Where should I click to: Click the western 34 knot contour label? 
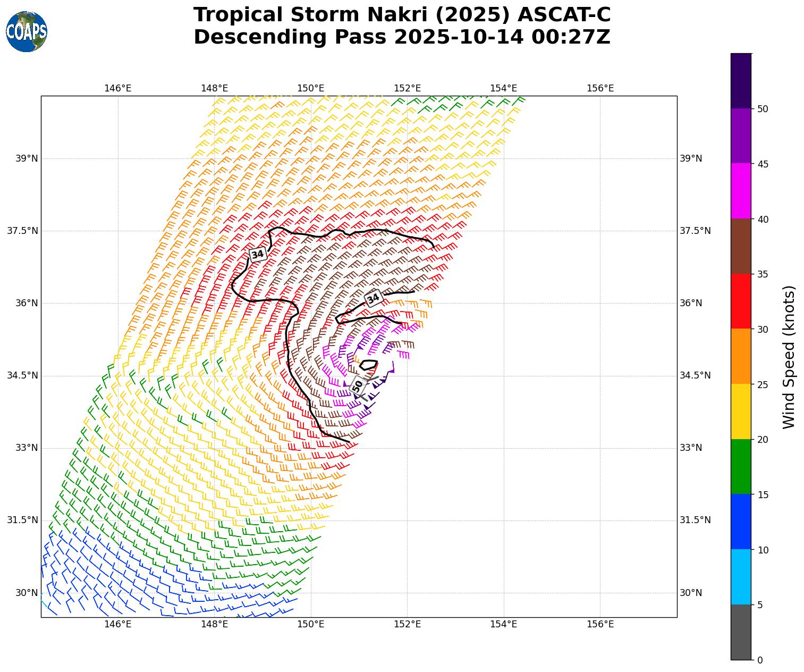coord(258,254)
